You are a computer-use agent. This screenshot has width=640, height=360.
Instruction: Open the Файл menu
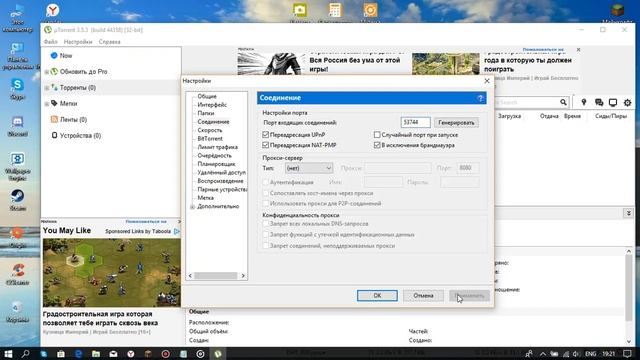point(51,42)
